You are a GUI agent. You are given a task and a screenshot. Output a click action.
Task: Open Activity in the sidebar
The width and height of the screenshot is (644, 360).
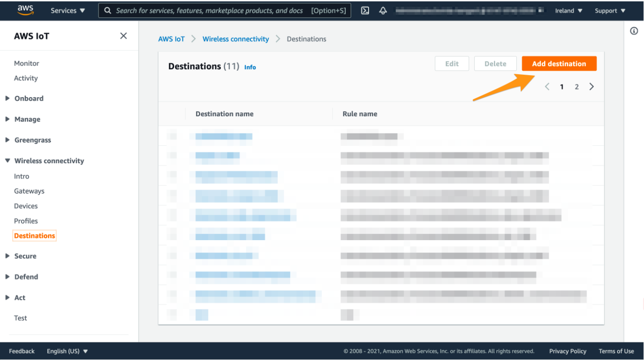tap(26, 78)
